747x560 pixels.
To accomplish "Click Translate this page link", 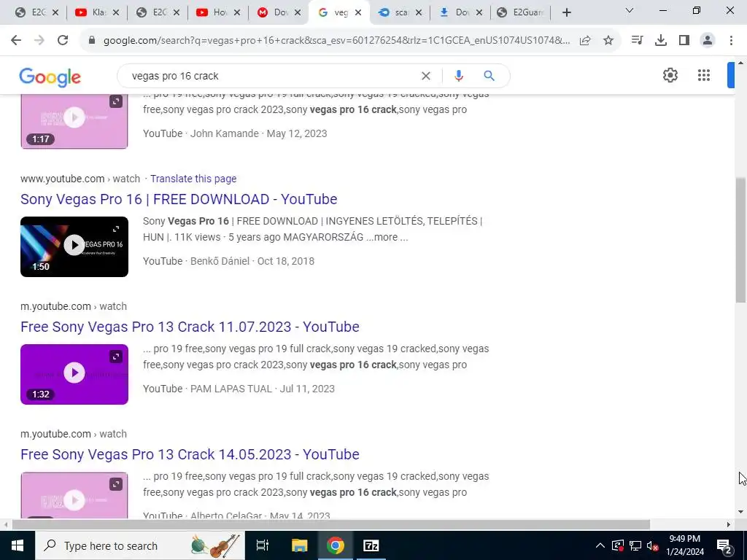I will [x=193, y=179].
